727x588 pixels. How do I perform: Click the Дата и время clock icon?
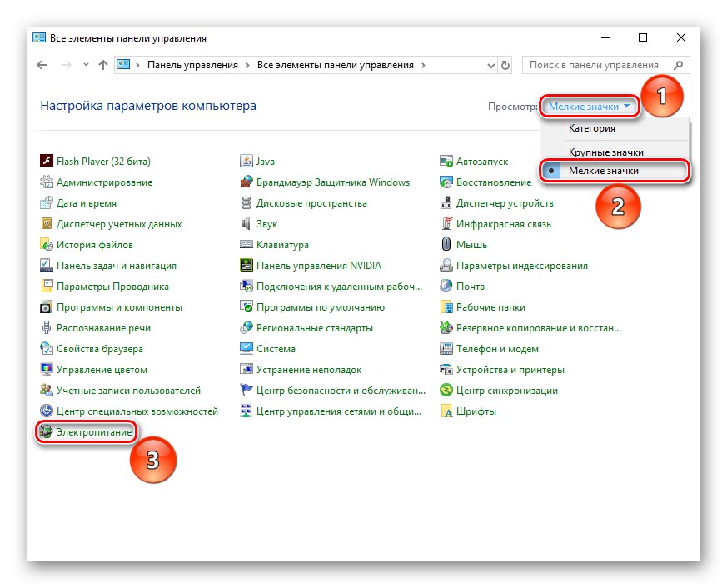pos(47,202)
